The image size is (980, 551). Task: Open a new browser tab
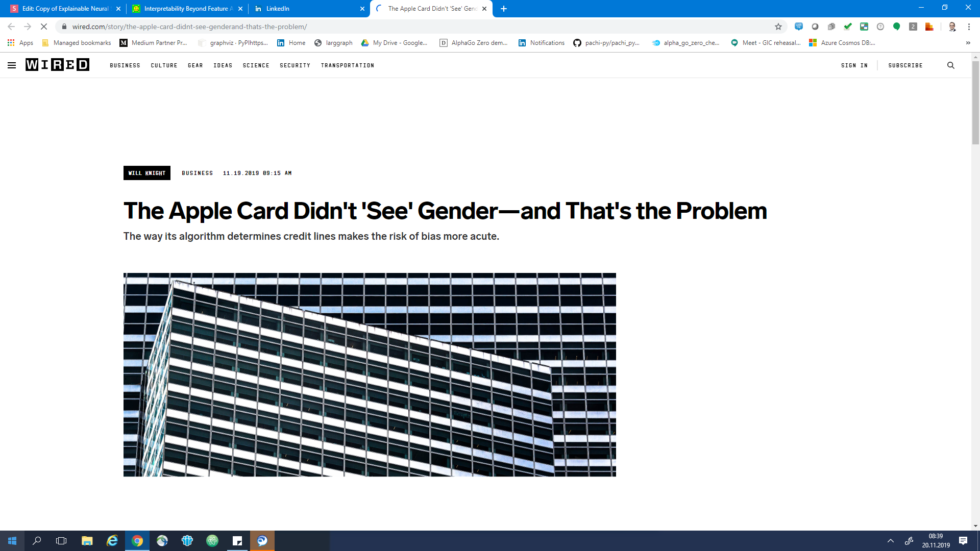pos(503,9)
